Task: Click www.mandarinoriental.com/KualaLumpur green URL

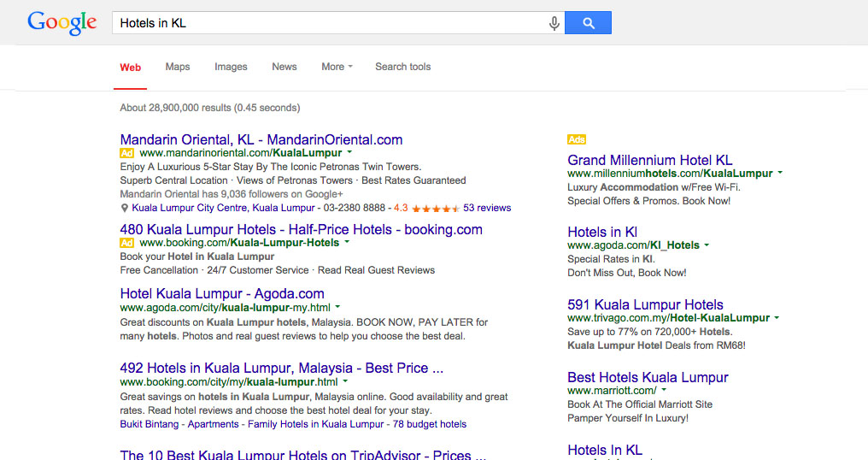Action: point(241,153)
